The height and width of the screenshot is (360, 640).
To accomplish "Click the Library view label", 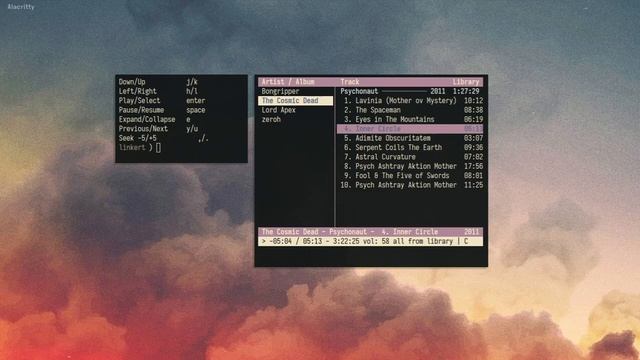I will (466, 82).
